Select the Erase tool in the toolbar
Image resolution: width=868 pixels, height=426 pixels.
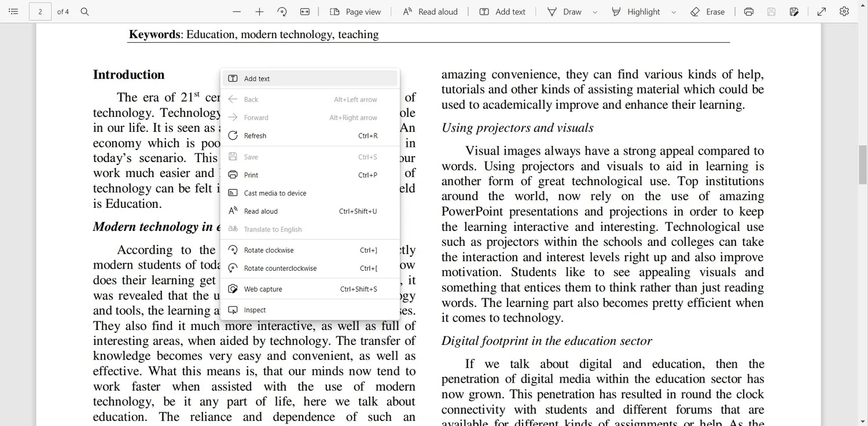708,12
